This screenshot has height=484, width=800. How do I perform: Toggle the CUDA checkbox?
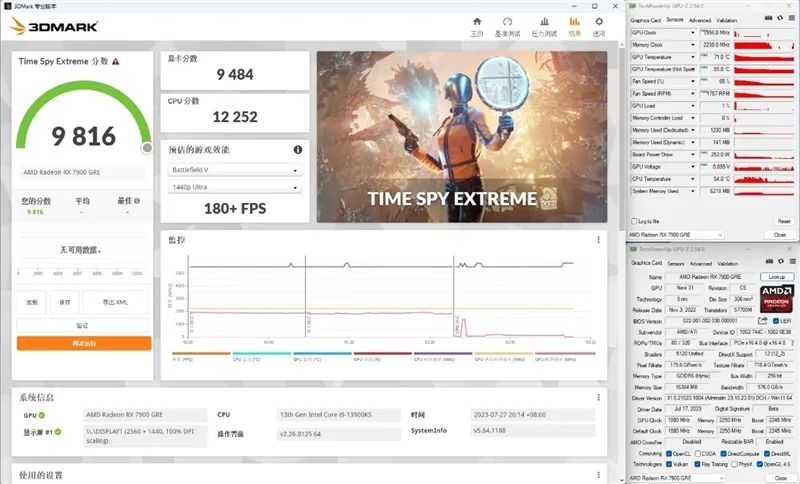697,453
